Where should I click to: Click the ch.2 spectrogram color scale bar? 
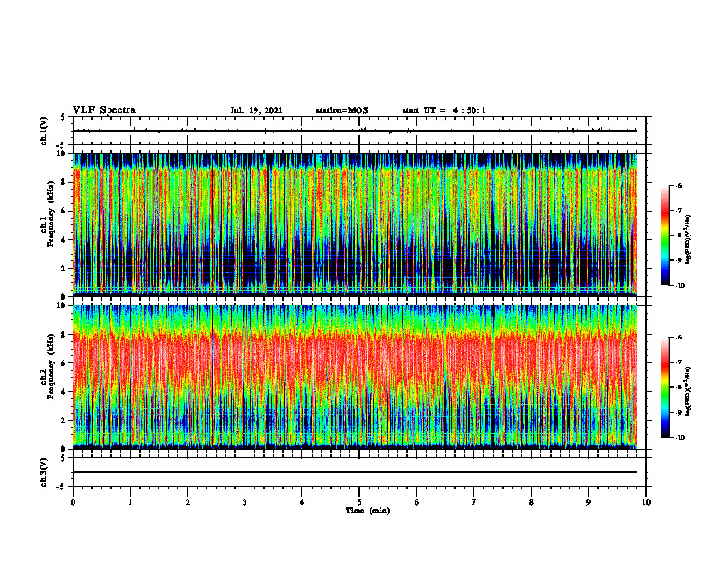[665, 387]
